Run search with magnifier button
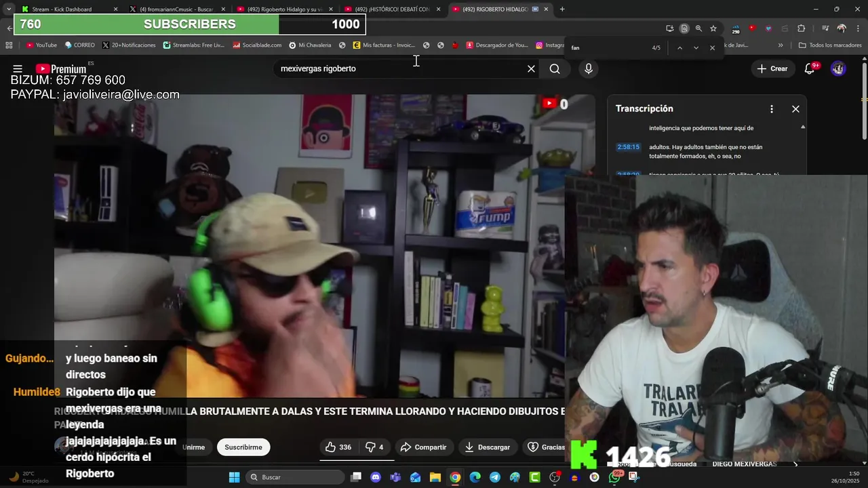 click(555, 68)
